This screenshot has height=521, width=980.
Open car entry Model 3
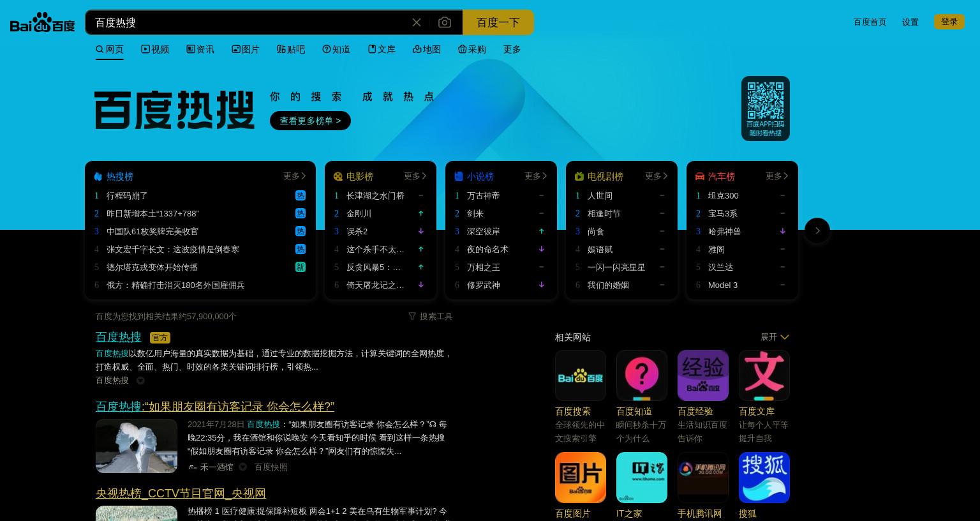[x=723, y=285]
